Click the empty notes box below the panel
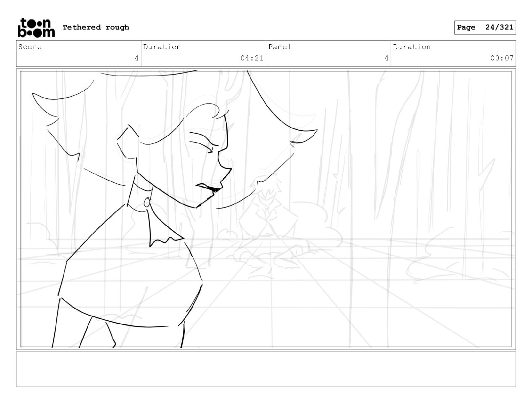The image size is (532, 411). [266, 369]
